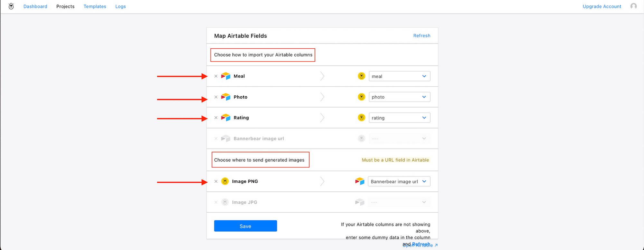Screen dimensions: 644x250
Task: Open the photo layer dropdown
Action: pyautogui.click(x=399, y=97)
